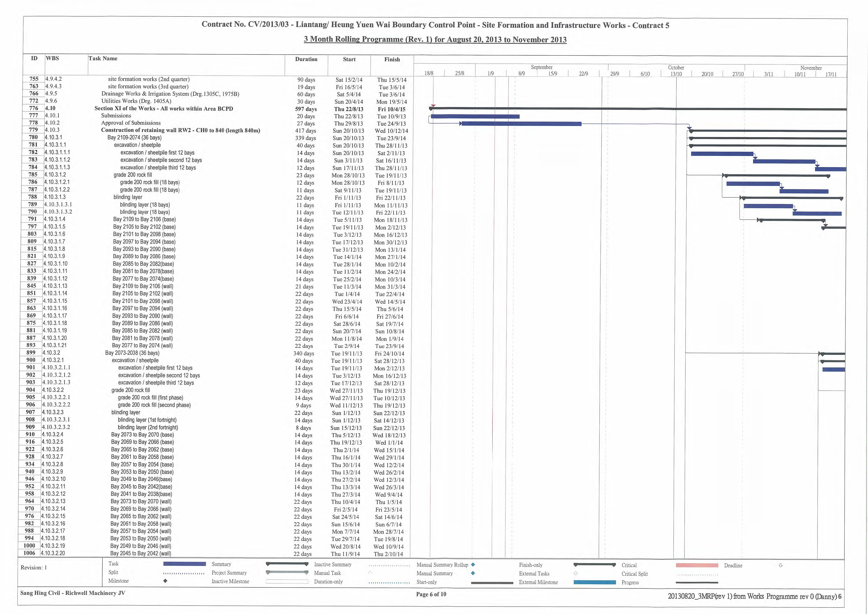
Task: Click the Finish column header
Action: [392, 59]
